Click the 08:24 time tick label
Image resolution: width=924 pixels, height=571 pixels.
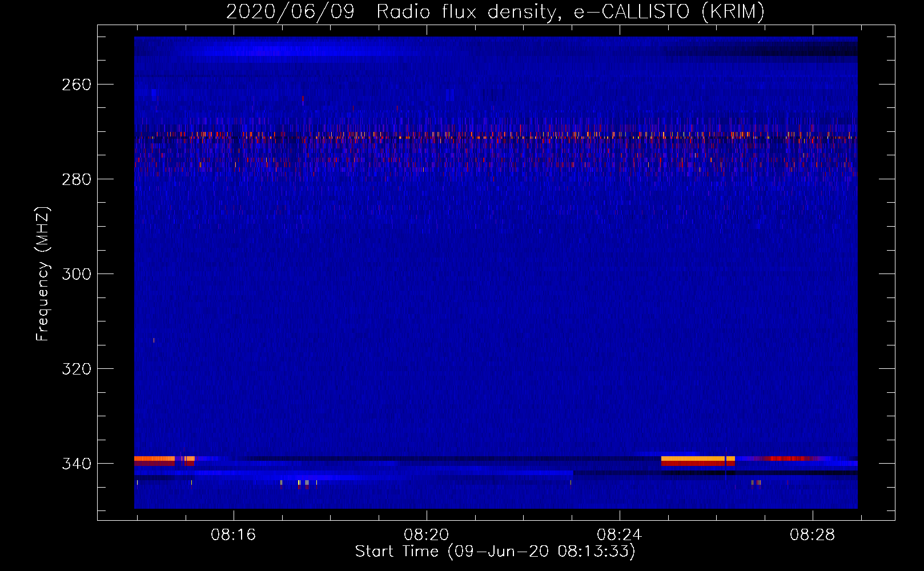620,535
